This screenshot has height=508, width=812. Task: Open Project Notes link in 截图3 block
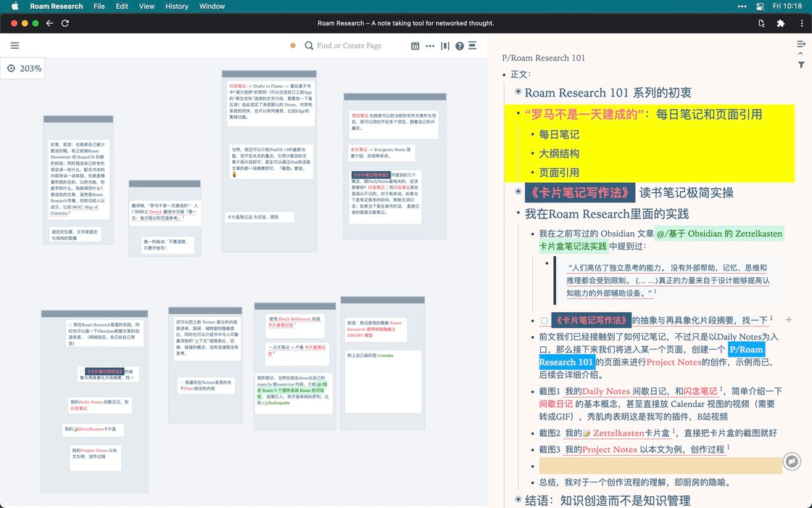click(x=610, y=449)
